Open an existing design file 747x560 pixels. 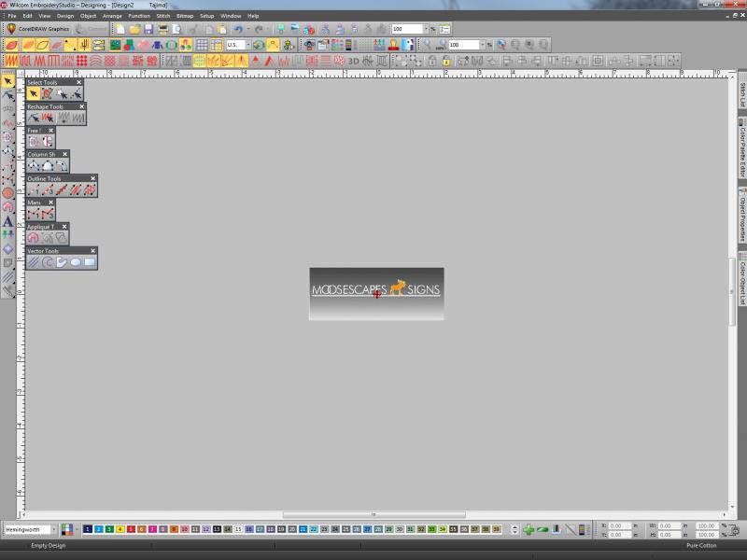pos(134,29)
